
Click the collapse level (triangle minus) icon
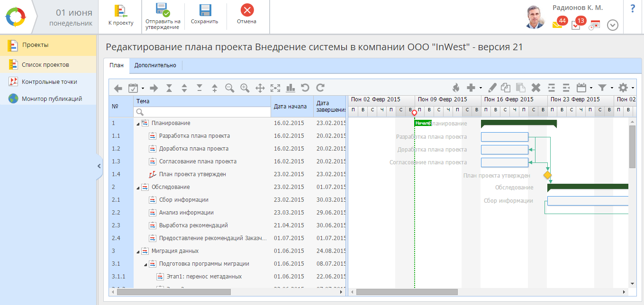pyautogui.click(x=200, y=88)
